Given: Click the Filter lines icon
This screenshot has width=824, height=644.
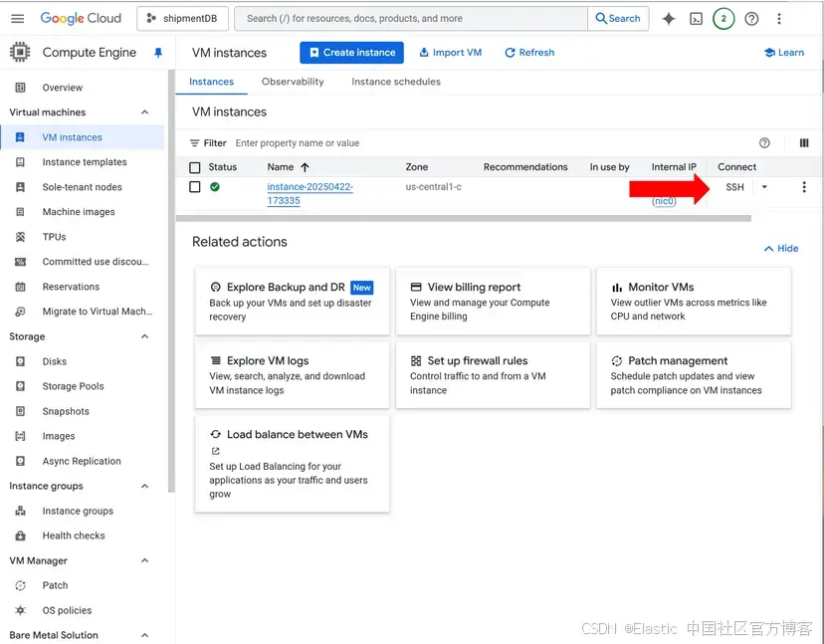Looking at the screenshot, I should click(x=194, y=143).
